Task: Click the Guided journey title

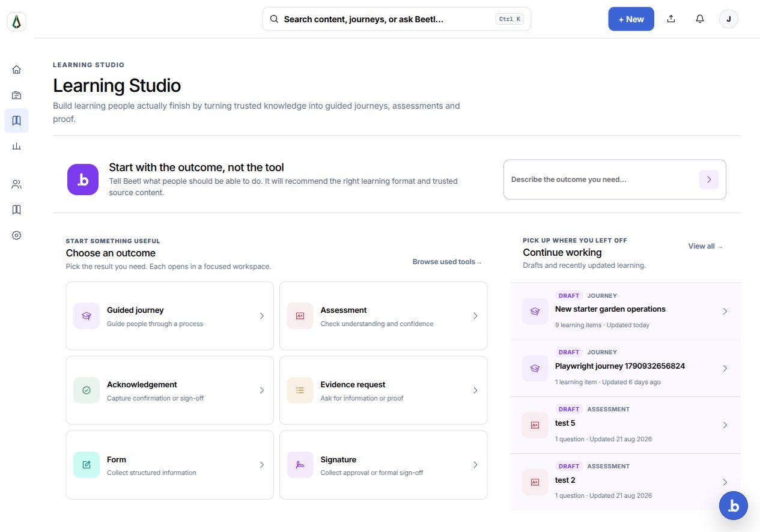Action: tap(135, 310)
